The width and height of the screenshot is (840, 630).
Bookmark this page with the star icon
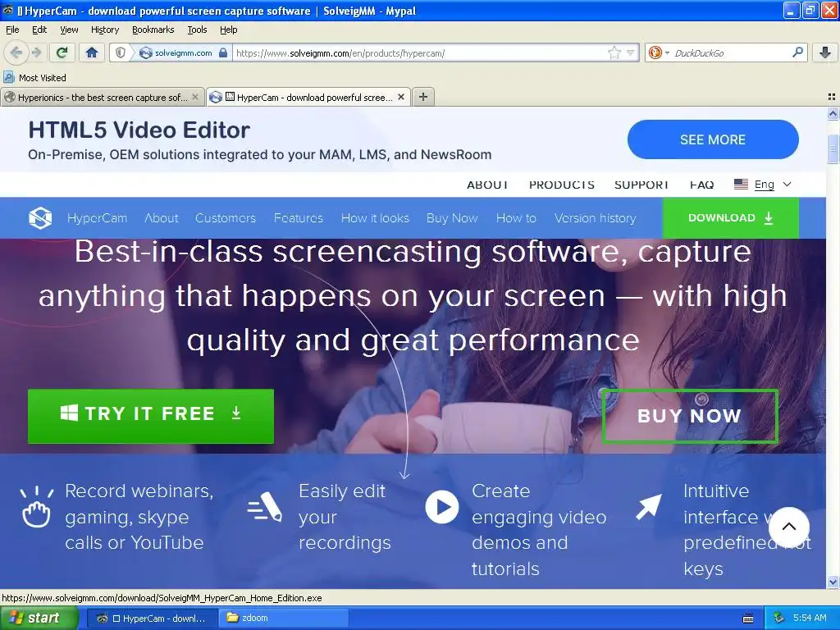click(x=614, y=52)
